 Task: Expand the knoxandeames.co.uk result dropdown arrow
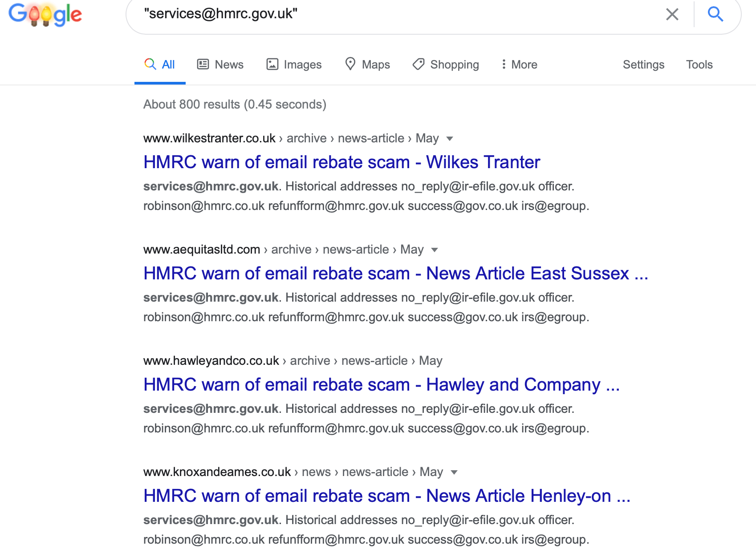pos(454,472)
